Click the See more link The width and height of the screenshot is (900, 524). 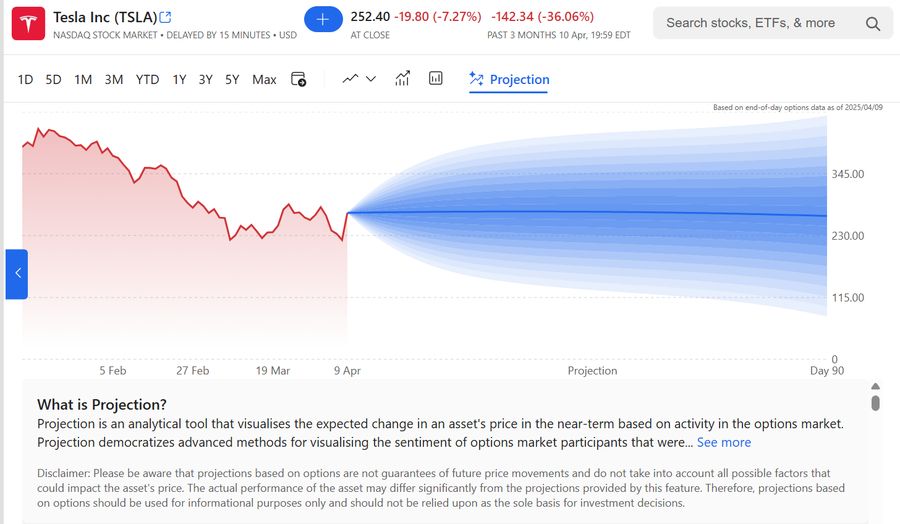point(723,442)
